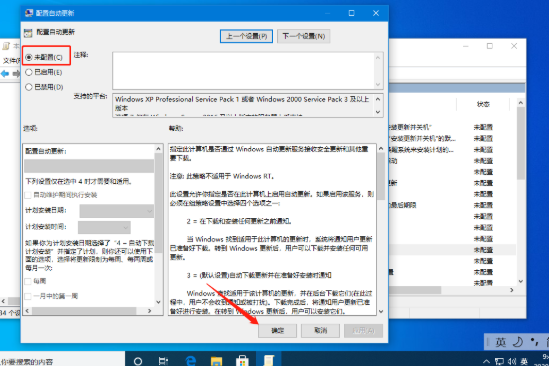The width and height of the screenshot is (549, 366).
Task: Open Task View from the taskbar
Action: pyautogui.click(x=164, y=361)
